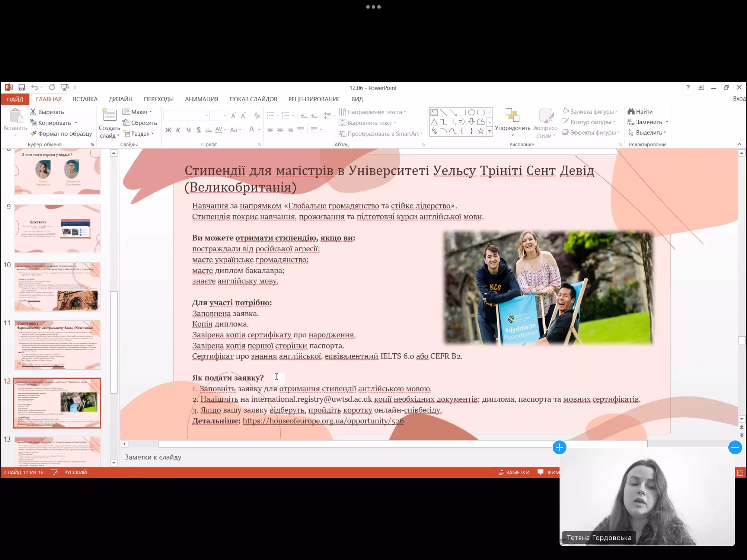Click the Find (Найти) binoculars icon

click(631, 111)
